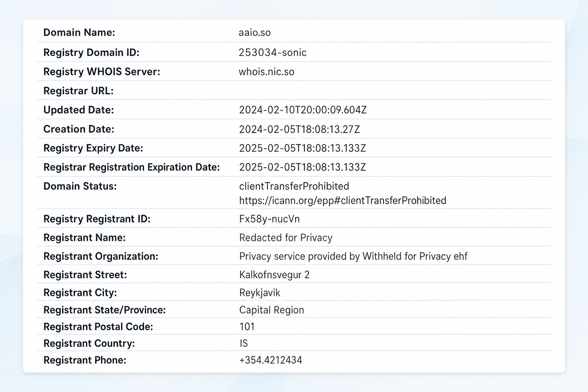The width and height of the screenshot is (588, 392).
Task: Select the Registrar Registration Expiration Date value
Action: click(x=302, y=167)
